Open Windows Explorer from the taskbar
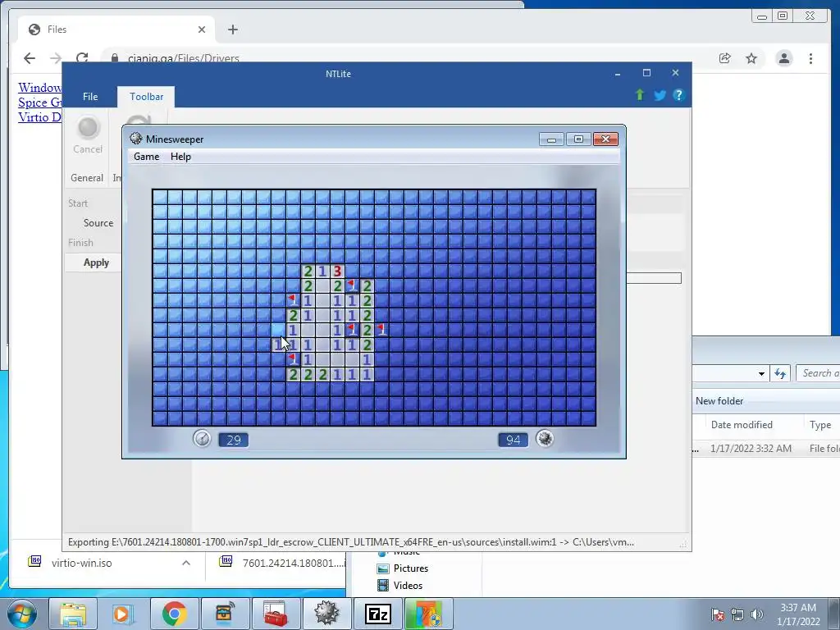 [73, 614]
